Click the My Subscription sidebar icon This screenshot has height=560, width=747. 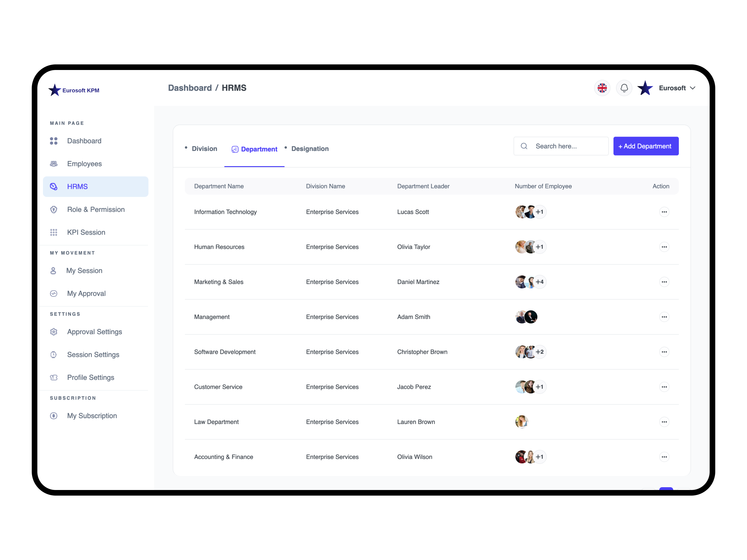click(54, 416)
